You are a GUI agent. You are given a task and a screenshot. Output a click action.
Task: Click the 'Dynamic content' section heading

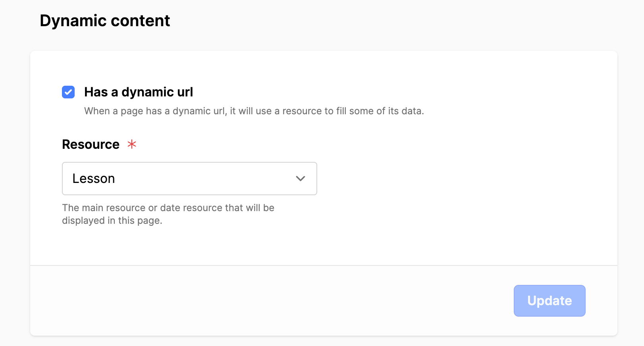[105, 21]
